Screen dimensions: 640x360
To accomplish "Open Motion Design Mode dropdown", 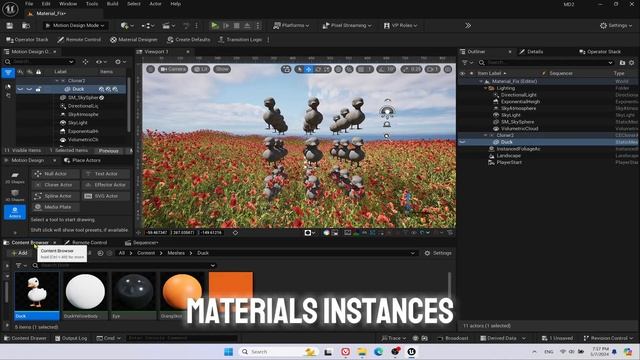I will (x=76, y=25).
